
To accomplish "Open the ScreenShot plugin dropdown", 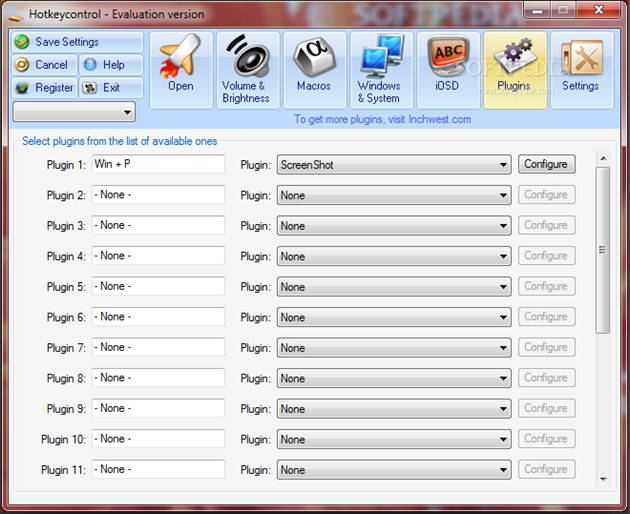I will pos(394,165).
